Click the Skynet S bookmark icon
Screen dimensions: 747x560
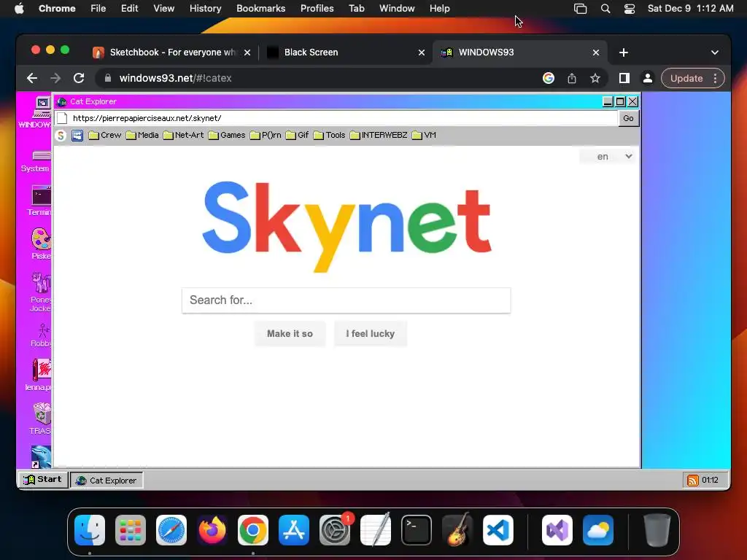point(61,136)
